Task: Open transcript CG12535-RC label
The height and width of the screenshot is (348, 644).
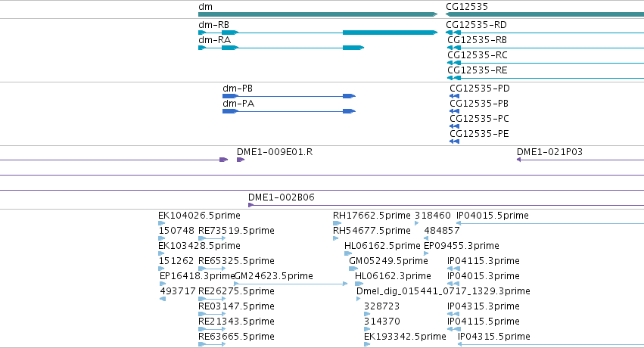Action: [x=478, y=55]
